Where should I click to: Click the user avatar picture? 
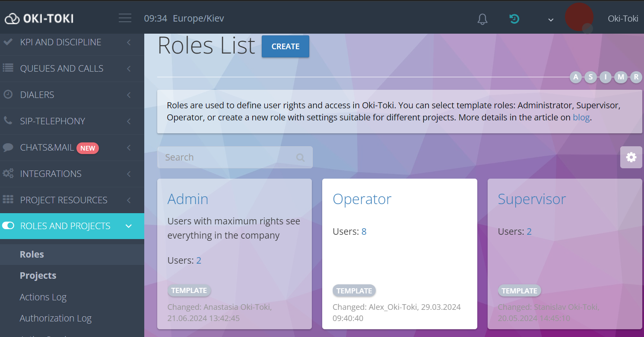(579, 17)
